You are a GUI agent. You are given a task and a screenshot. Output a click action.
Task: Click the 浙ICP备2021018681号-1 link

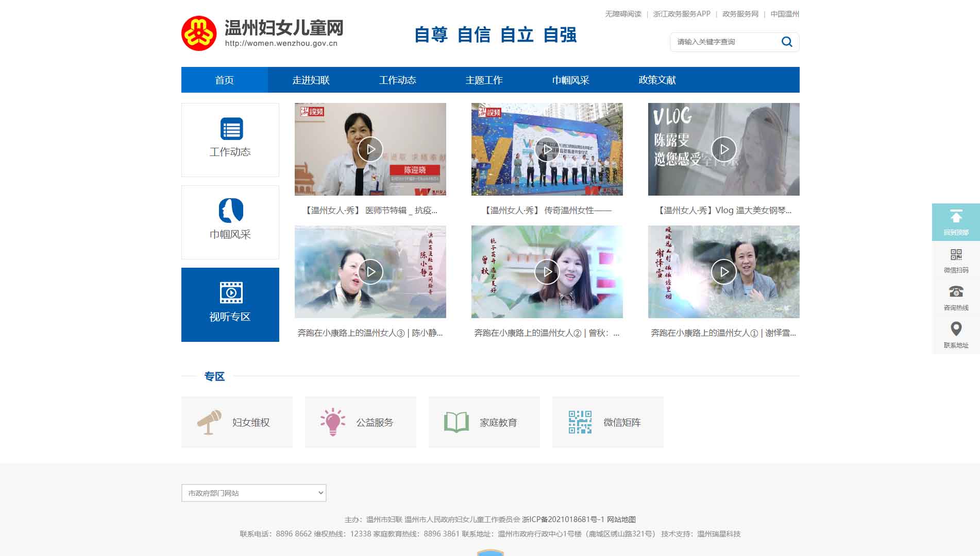pyautogui.click(x=563, y=519)
